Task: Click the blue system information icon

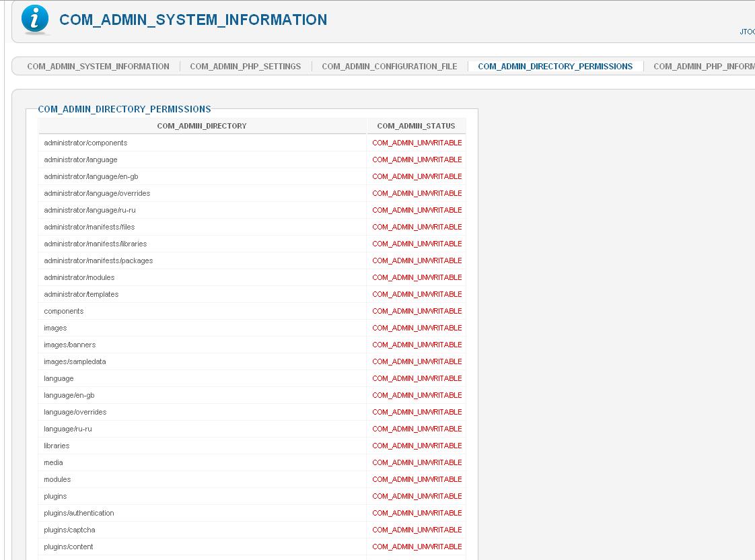Action: pos(35,20)
